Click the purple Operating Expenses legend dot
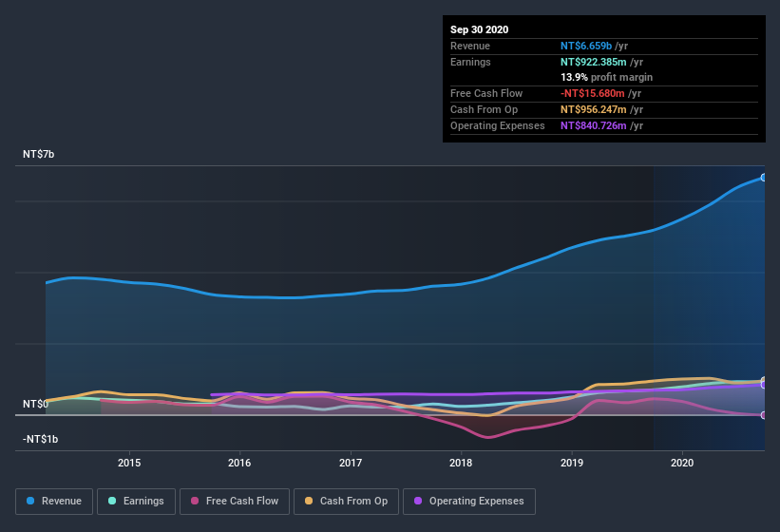This screenshot has width=780, height=532. tap(418, 501)
